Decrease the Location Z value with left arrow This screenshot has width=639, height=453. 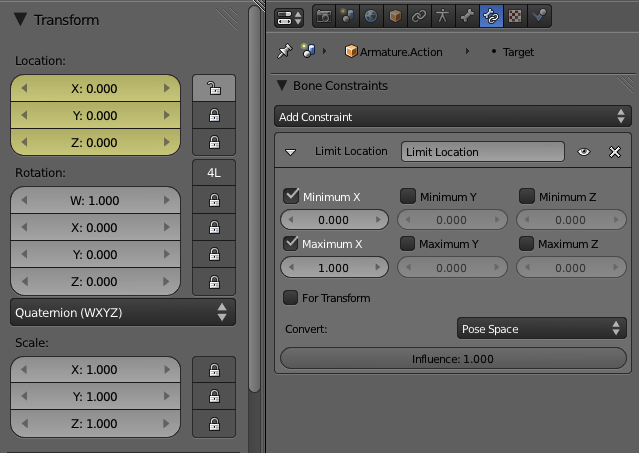24,142
